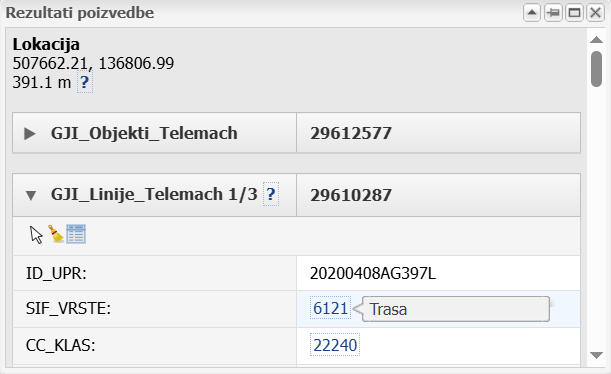Click the scrollbar down arrow

(597, 355)
